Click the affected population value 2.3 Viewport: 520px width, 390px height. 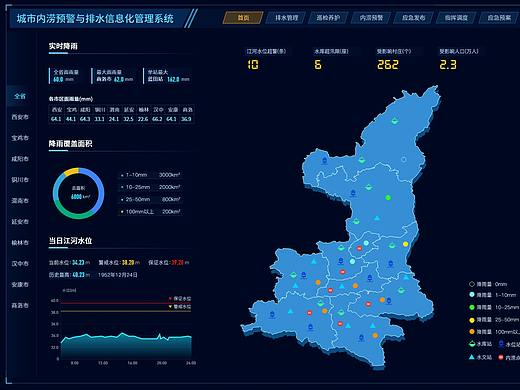coord(448,65)
